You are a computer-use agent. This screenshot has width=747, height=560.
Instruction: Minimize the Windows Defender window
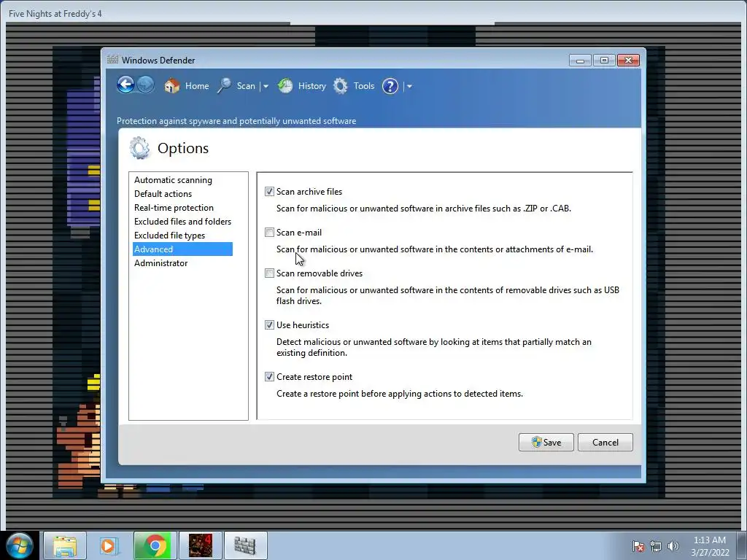[x=580, y=61]
